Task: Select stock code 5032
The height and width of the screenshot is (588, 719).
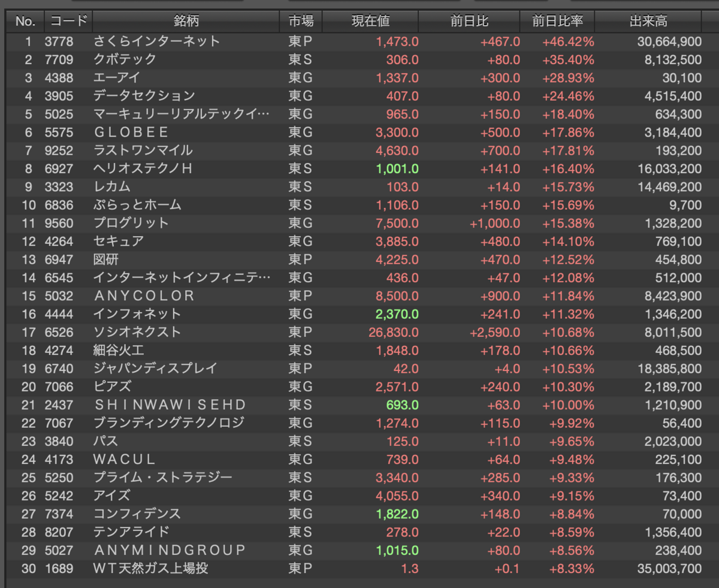Action: [x=59, y=295]
